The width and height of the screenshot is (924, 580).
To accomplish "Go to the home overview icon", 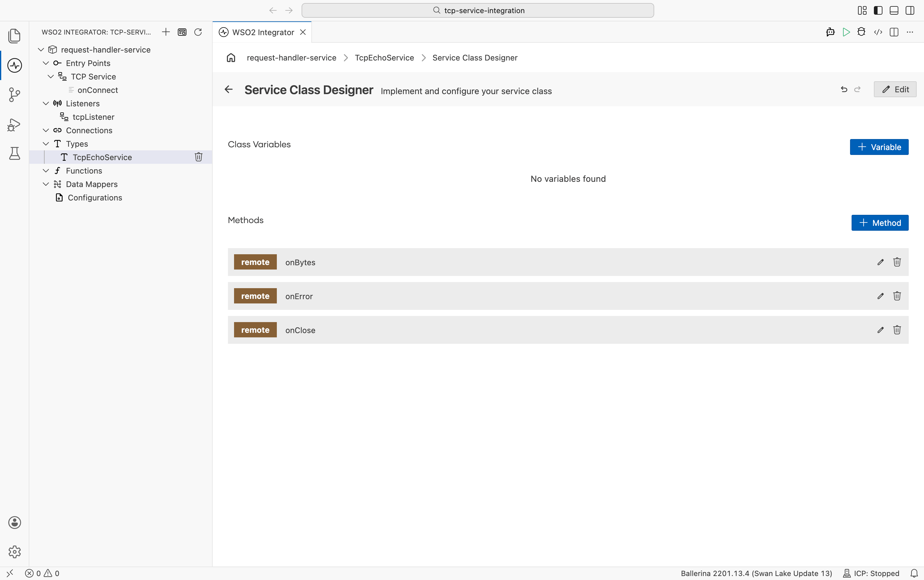I will tap(231, 57).
